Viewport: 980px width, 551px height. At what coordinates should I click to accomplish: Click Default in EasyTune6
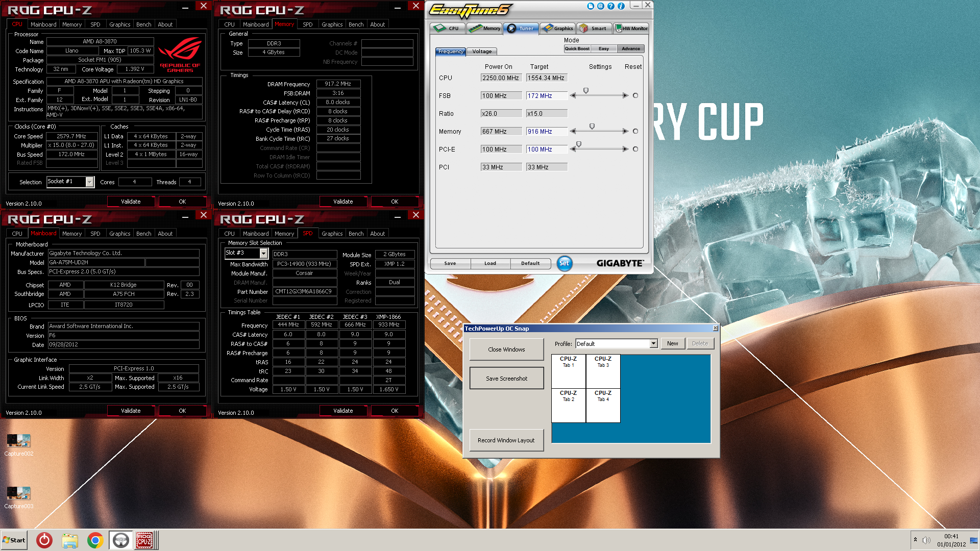pyautogui.click(x=530, y=264)
